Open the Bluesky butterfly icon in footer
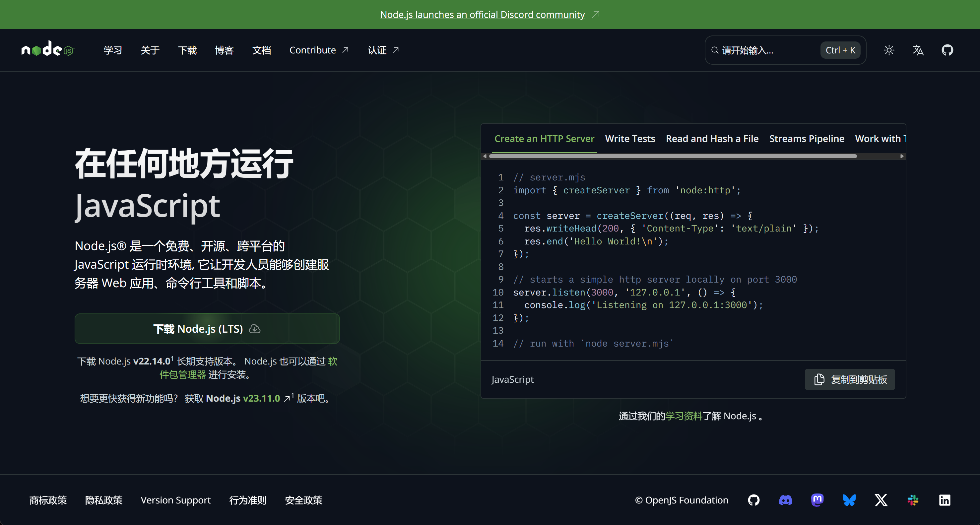 (x=849, y=500)
